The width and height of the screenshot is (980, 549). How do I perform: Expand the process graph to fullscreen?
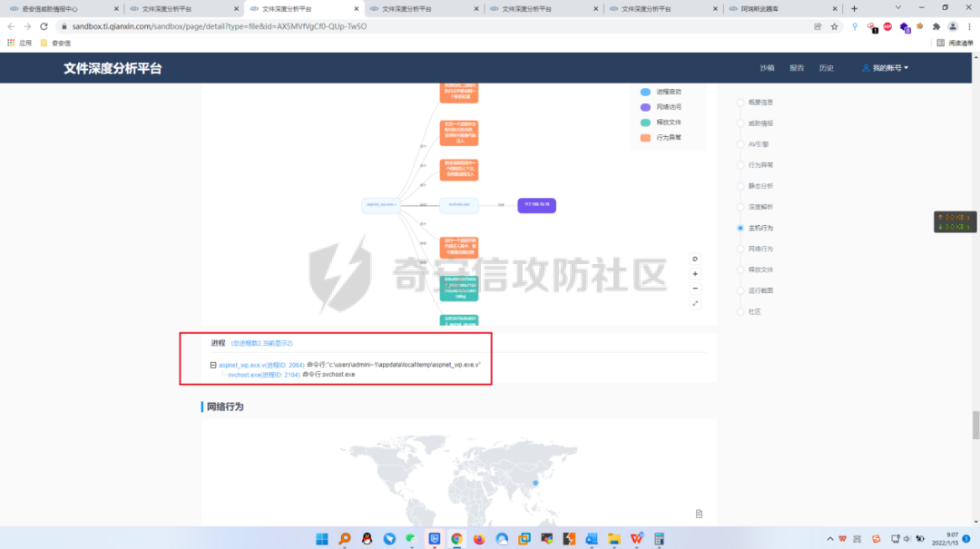tap(695, 303)
